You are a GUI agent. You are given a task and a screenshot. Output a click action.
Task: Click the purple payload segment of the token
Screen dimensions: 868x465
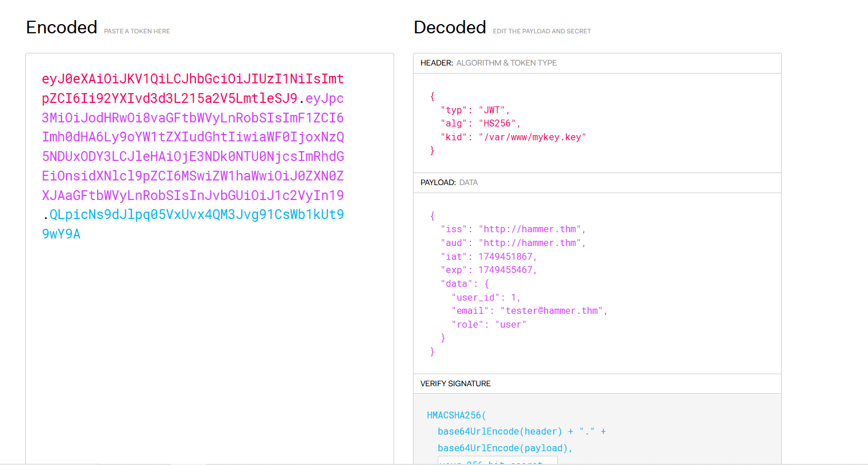192,156
